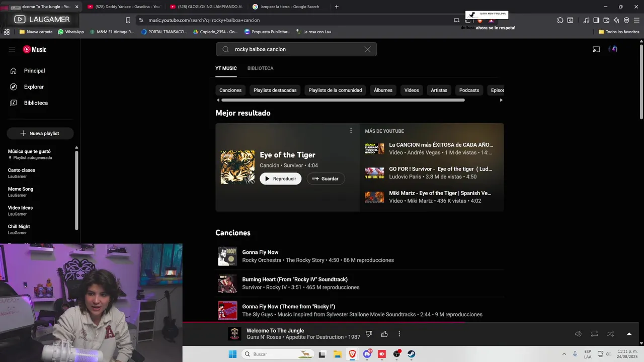Dislike Welcome To The Jungle

[x=369, y=334]
